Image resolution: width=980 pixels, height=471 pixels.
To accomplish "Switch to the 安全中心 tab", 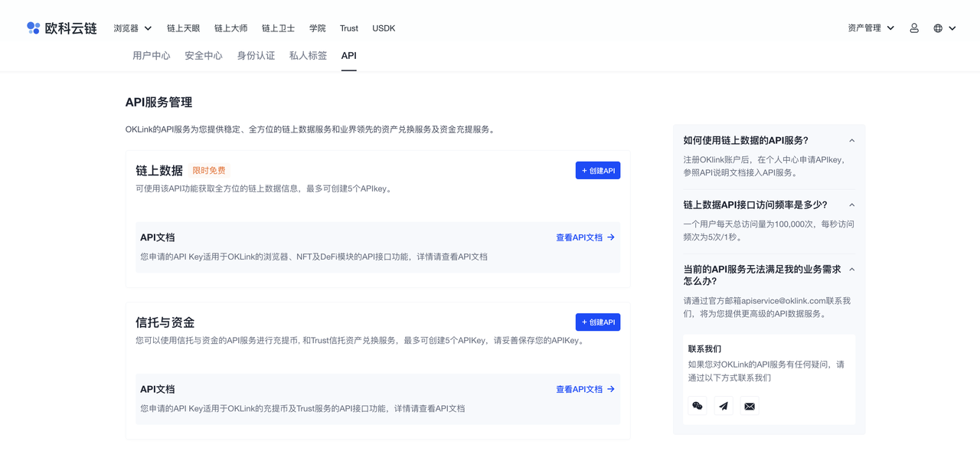I will pyautogui.click(x=203, y=55).
